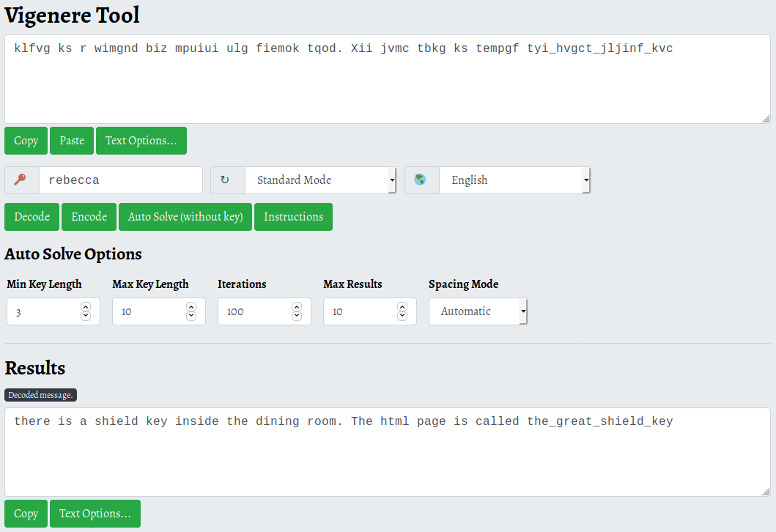Click the key input field containing rebecca
Screen dimensions: 776x532
pyautogui.click(x=120, y=180)
